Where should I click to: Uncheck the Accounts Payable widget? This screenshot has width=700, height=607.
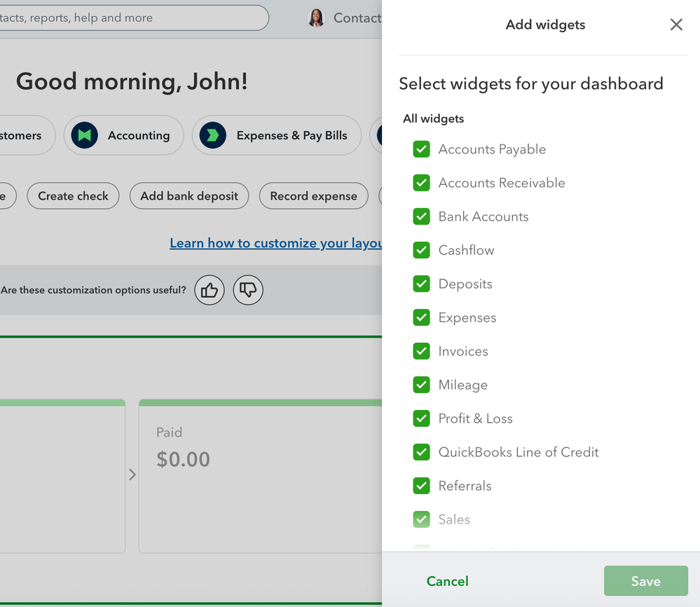tap(421, 149)
